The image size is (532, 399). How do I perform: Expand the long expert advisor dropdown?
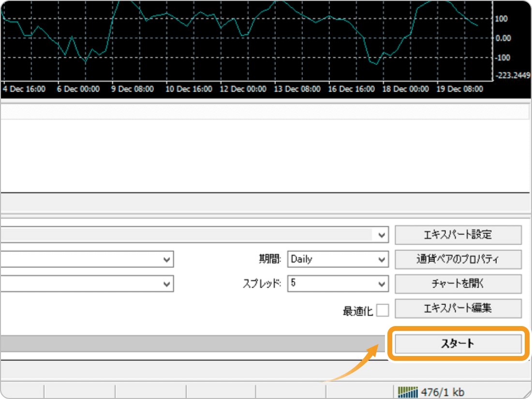194,235
